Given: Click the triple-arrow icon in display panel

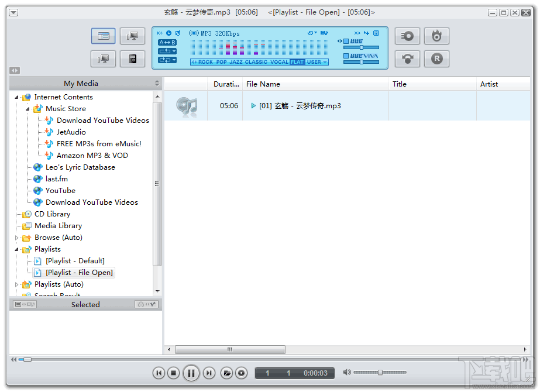Looking at the screenshot, I should coord(160,33).
